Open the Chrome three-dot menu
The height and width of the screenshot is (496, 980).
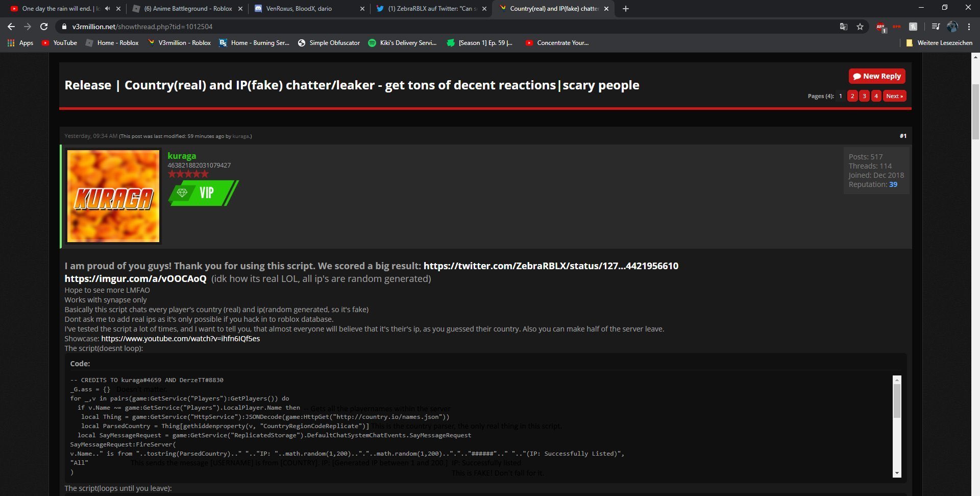tap(969, 27)
